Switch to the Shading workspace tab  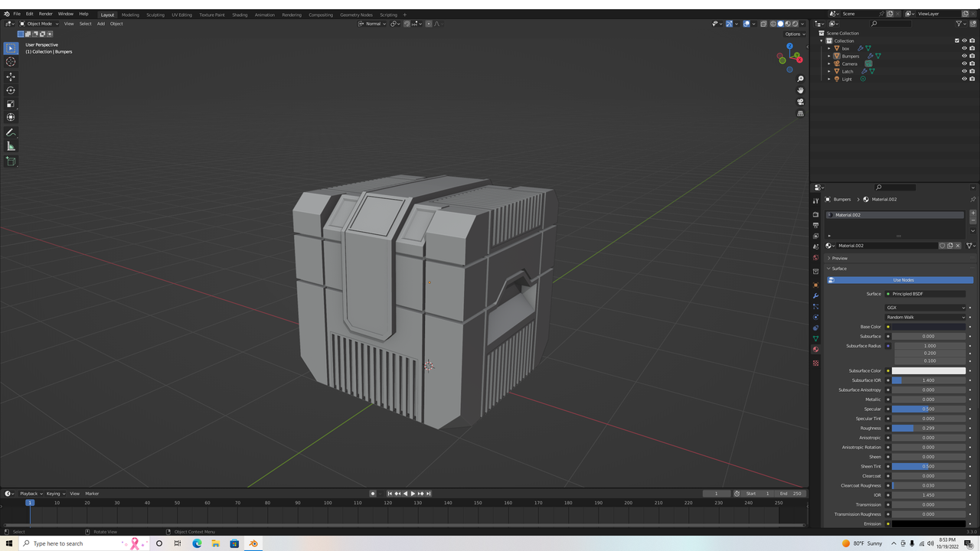240,14
